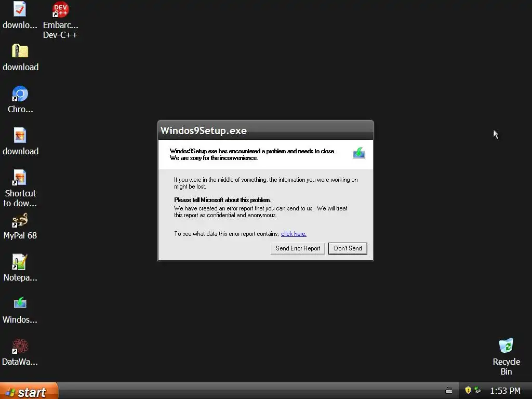Screen dimensions: 532x399
Task: Click the 'Please tell Microsoft about this problem' text
Action: (222, 200)
